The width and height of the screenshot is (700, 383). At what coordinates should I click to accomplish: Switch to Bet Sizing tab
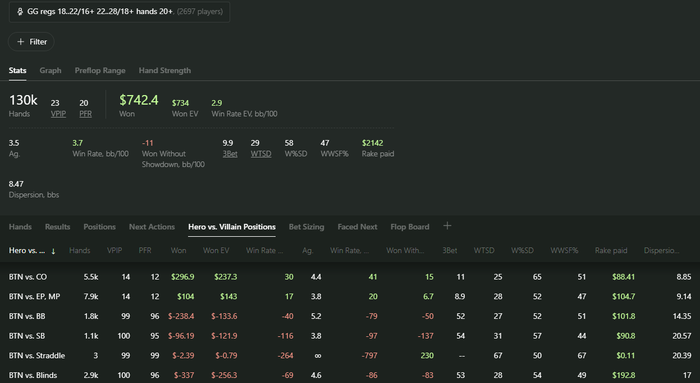(306, 227)
